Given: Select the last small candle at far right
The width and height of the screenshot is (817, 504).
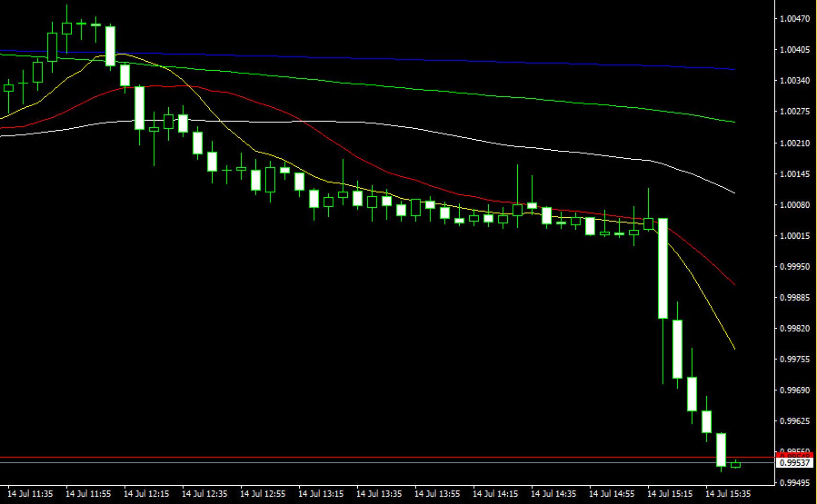Looking at the screenshot, I should click(736, 465).
